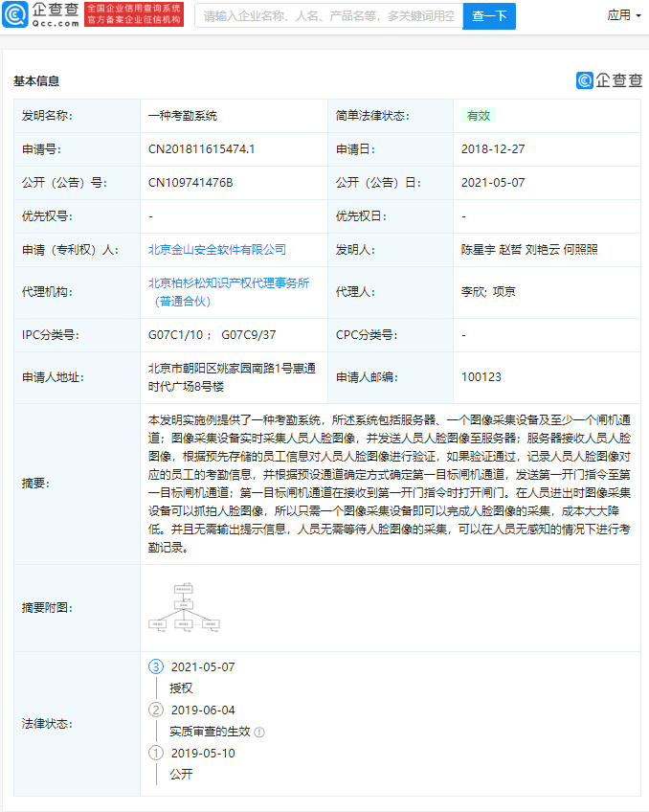
Task: Click the 有效 legal status tag
Action: click(479, 116)
